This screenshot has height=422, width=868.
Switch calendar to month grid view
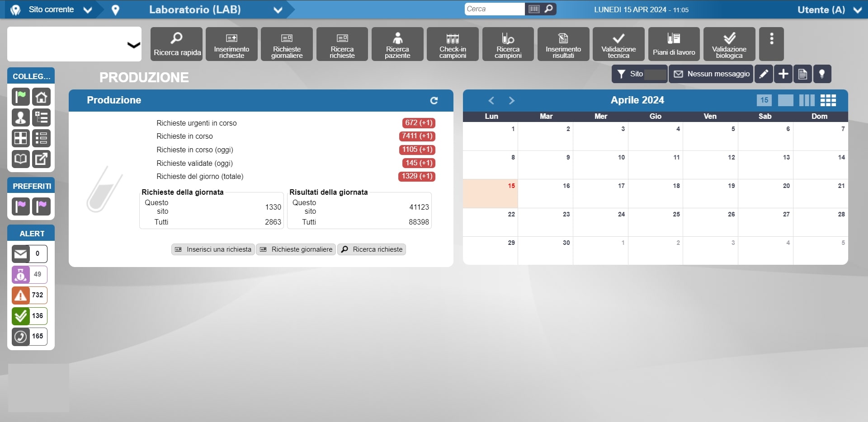828,100
